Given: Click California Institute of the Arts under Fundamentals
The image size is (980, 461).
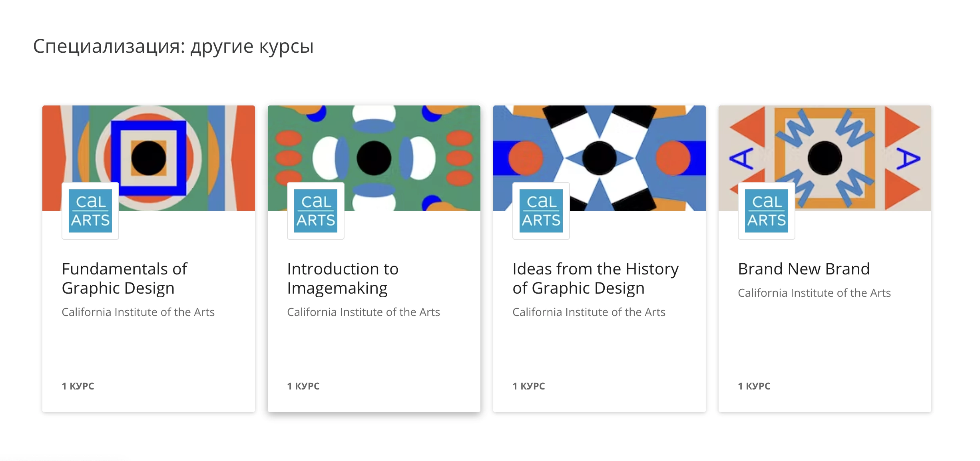Looking at the screenshot, I should (x=138, y=312).
